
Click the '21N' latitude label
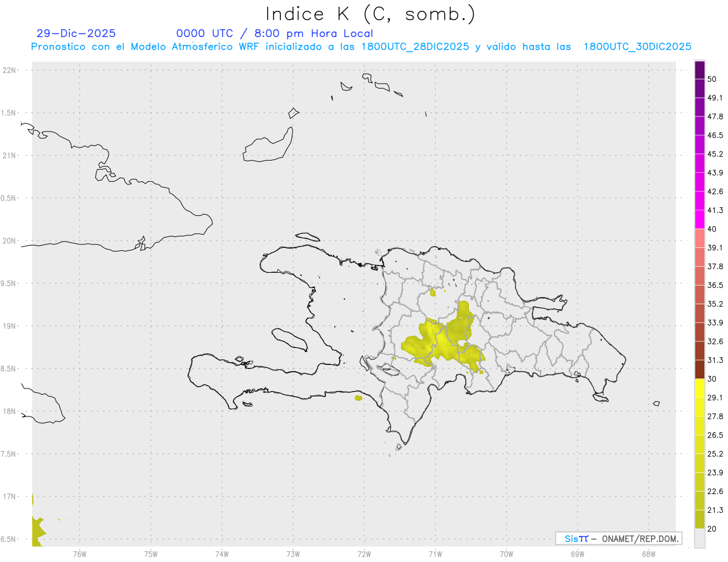coord(9,155)
